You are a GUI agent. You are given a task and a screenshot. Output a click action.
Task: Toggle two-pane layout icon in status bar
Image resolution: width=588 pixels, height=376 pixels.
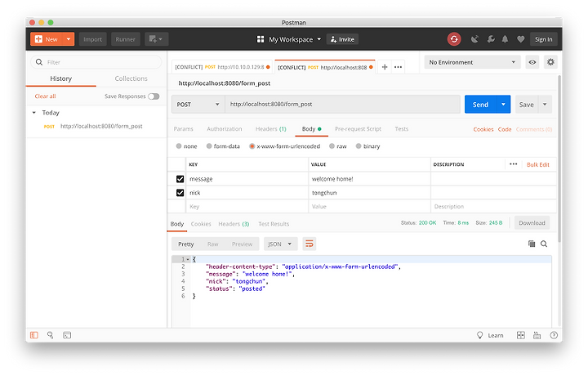[521, 335]
